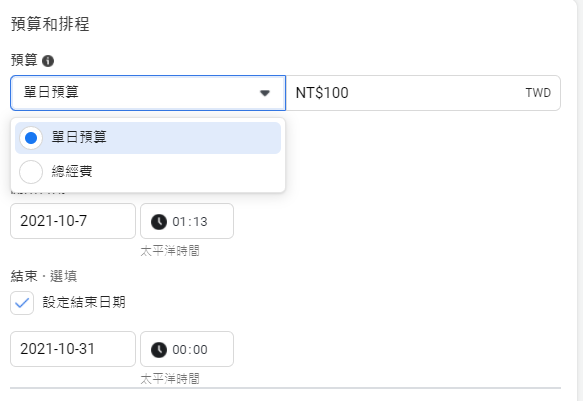Viewport: 583px width, 401px height.
Task: Open the end date 2021-10-31 picker
Action: coord(73,349)
